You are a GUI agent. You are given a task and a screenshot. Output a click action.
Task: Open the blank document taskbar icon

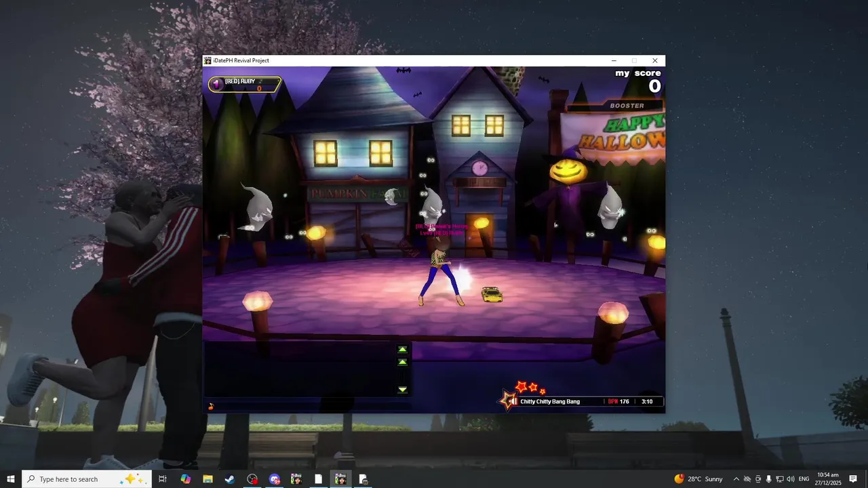click(x=318, y=479)
